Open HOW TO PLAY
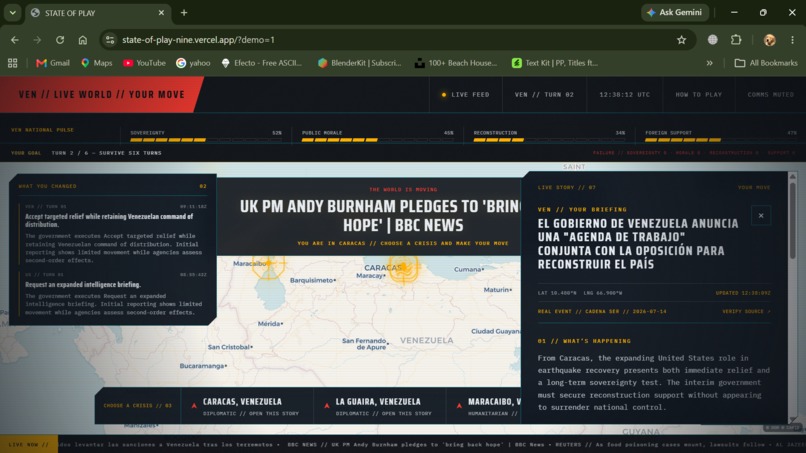The image size is (806, 453). click(698, 95)
